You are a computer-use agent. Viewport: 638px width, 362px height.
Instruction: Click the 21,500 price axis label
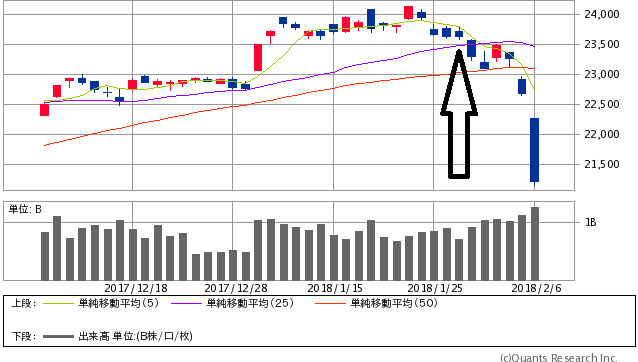tap(602, 164)
